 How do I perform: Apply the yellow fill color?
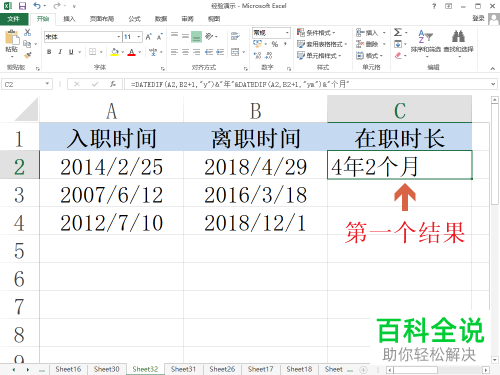click(115, 52)
